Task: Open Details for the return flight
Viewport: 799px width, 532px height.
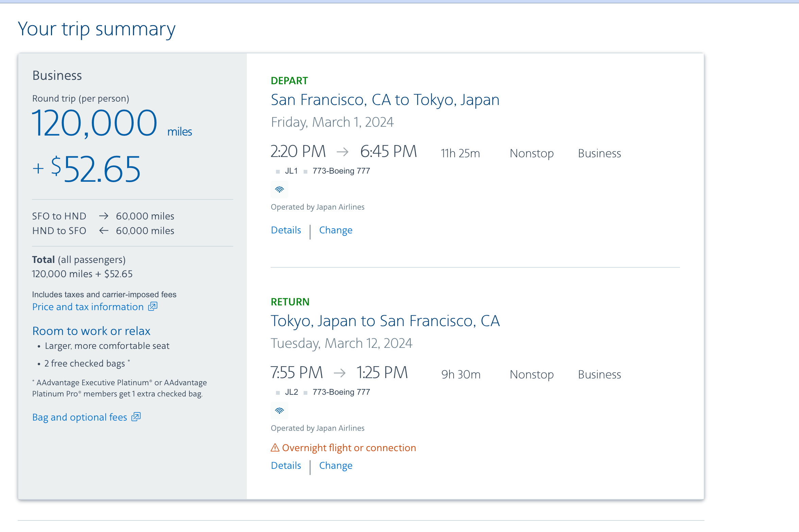Action: pos(286,465)
